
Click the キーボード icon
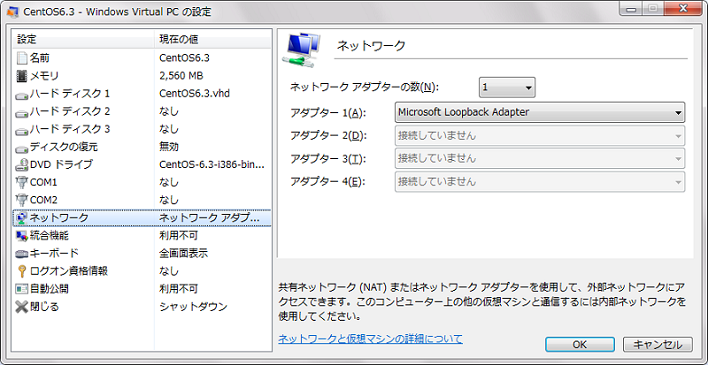pos(22,253)
